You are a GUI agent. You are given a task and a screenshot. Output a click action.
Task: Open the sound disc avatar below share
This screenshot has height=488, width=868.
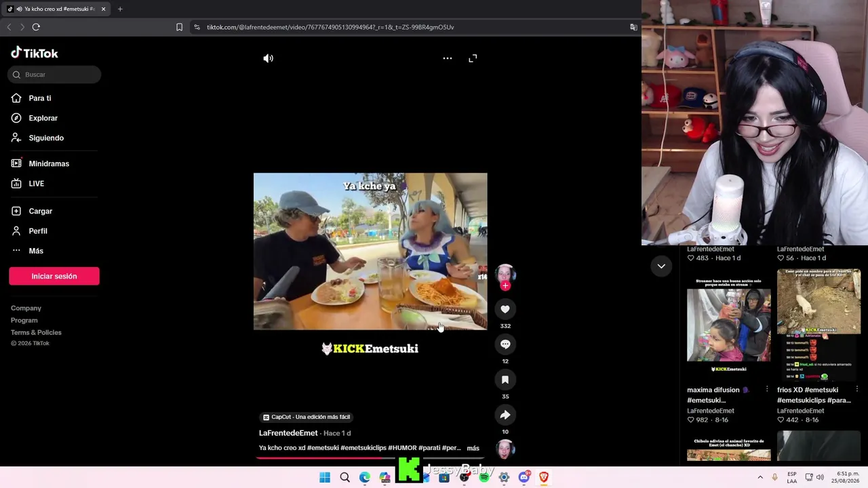click(505, 449)
